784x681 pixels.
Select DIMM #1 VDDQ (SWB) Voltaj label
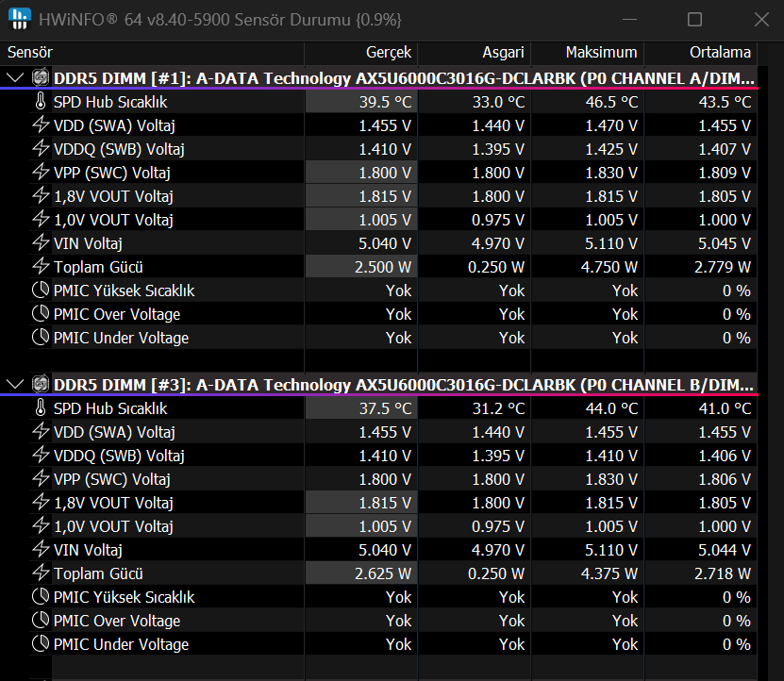click(119, 149)
